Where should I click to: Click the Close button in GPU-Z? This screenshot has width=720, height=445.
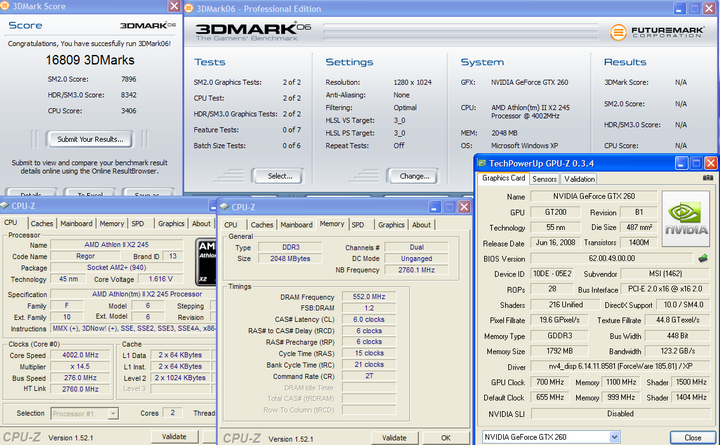692,438
